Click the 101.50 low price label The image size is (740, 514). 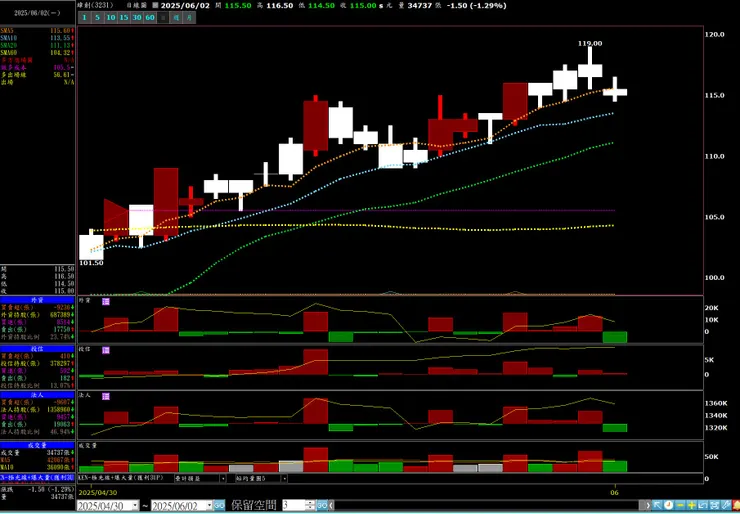point(91,263)
